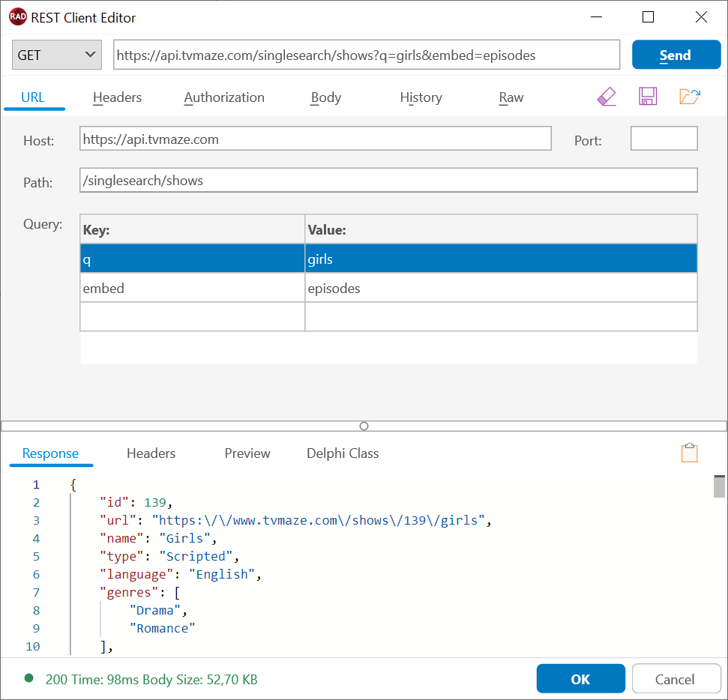Click the Key column header

[192, 229]
